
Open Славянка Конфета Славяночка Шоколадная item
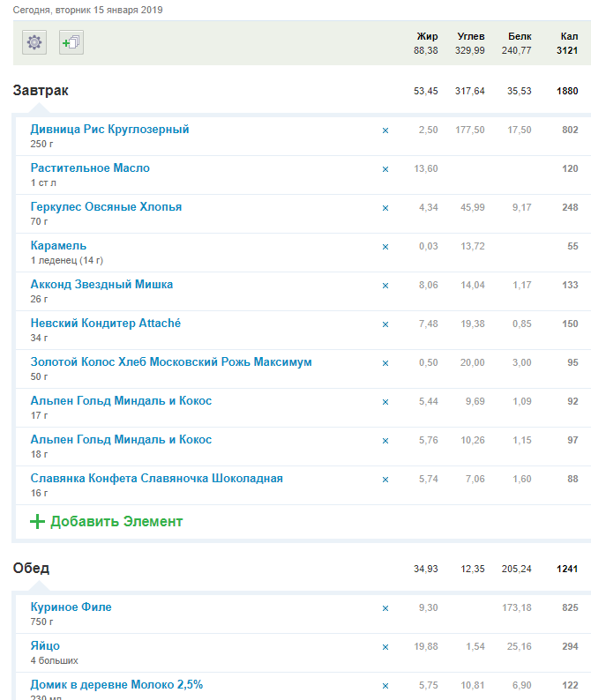(156, 479)
